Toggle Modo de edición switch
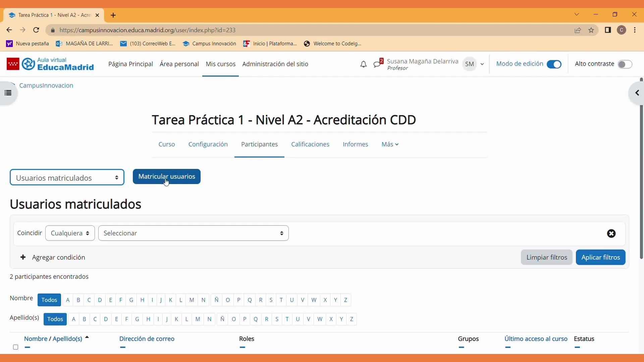The height and width of the screenshot is (362, 644). point(554,64)
